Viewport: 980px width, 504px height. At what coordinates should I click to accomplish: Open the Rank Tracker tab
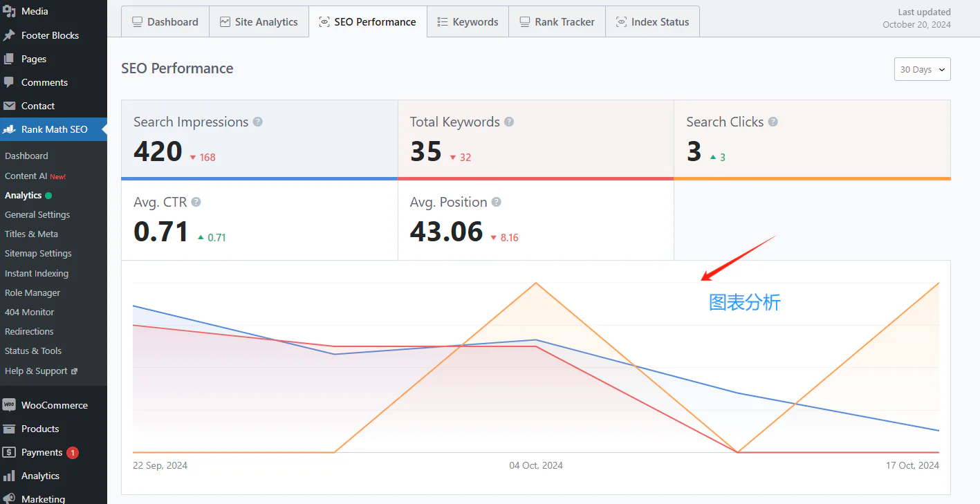[x=557, y=22]
